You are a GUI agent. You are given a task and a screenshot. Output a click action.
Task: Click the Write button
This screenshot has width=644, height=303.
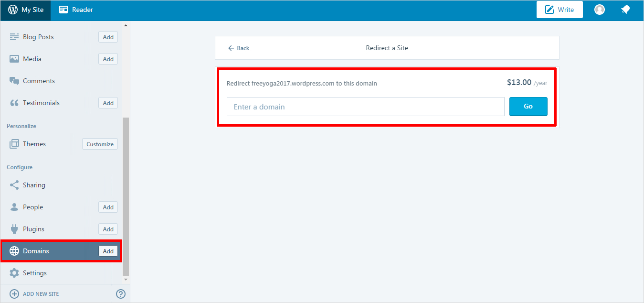[559, 10]
